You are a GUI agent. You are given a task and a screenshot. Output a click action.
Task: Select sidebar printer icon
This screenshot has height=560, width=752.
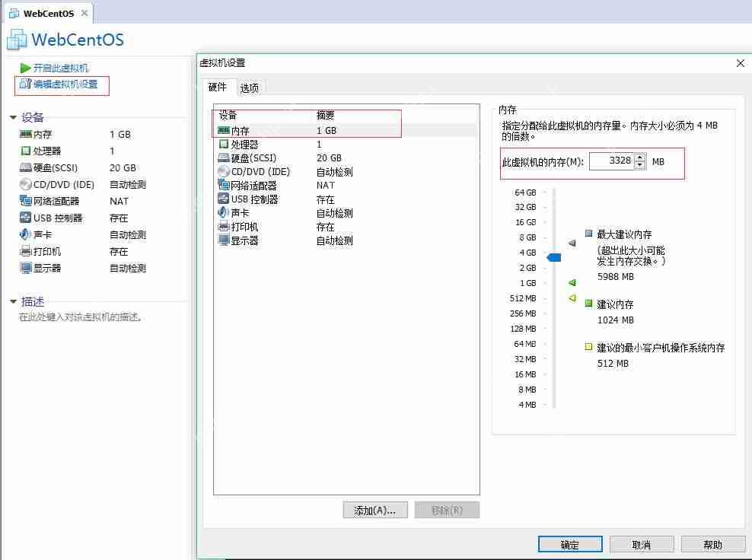point(25,251)
